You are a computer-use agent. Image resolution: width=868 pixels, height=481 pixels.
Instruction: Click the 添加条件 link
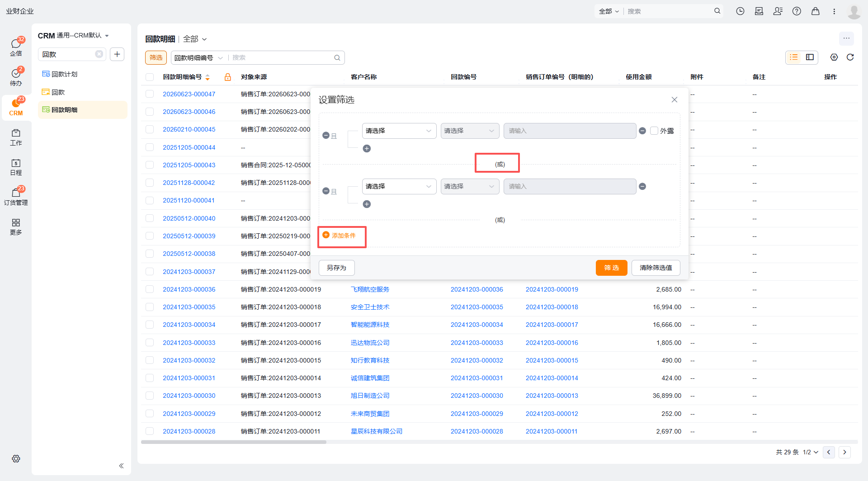point(339,236)
